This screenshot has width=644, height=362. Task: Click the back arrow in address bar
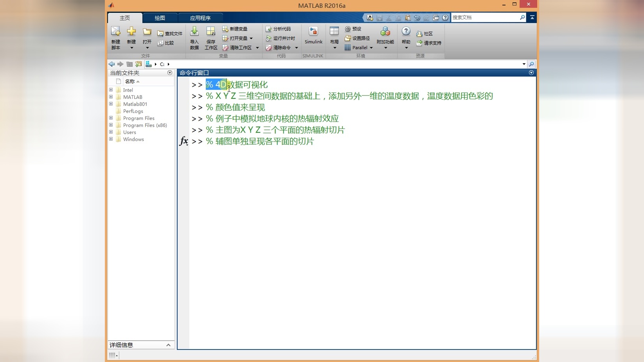[x=112, y=64]
